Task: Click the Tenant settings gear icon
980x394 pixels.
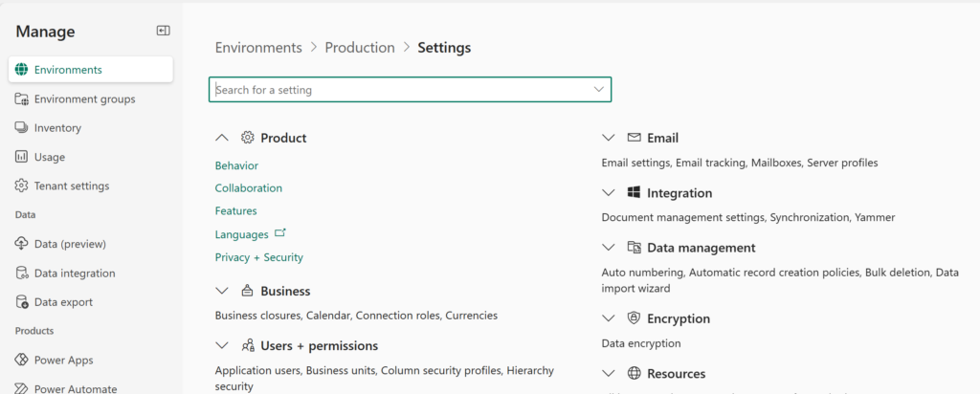Action: click(22, 186)
